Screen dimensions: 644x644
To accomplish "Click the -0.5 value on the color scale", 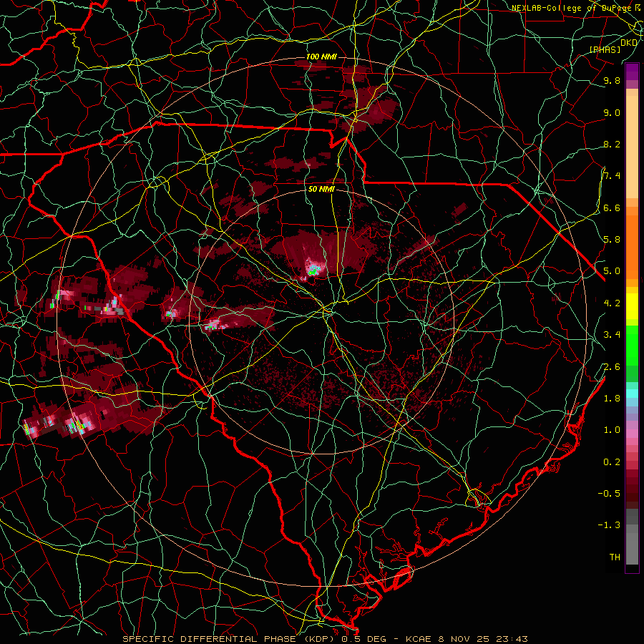I will [609, 494].
